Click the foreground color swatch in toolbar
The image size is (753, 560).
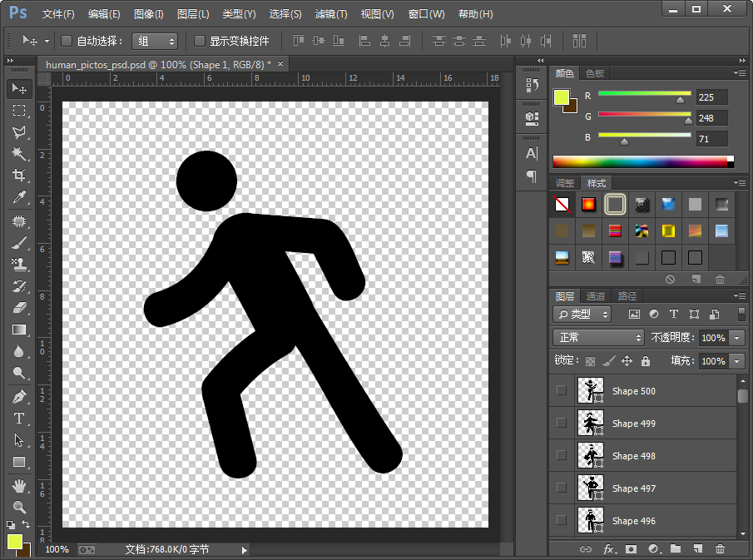tap(14, 541)
